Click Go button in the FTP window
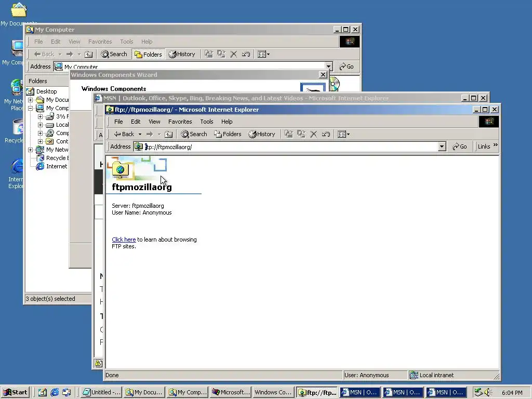This screenshot has width=532, height=399. coord(460,147)
